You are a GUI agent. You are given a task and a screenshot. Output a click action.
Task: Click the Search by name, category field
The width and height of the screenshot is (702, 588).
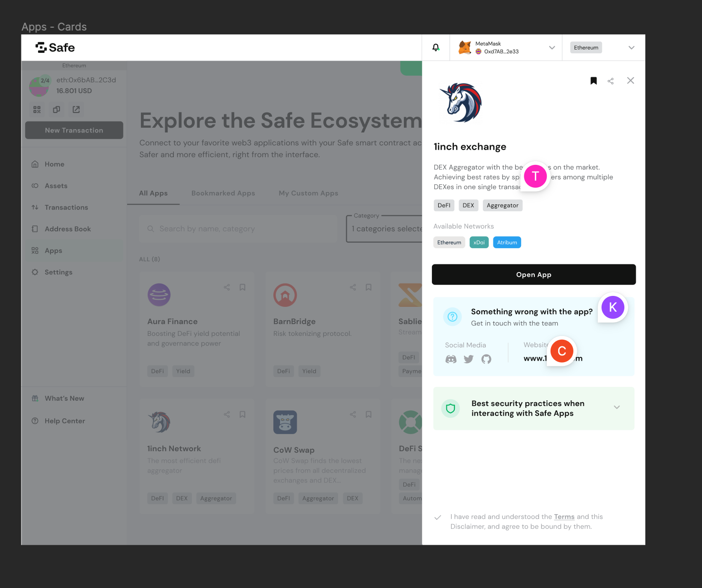238,229
